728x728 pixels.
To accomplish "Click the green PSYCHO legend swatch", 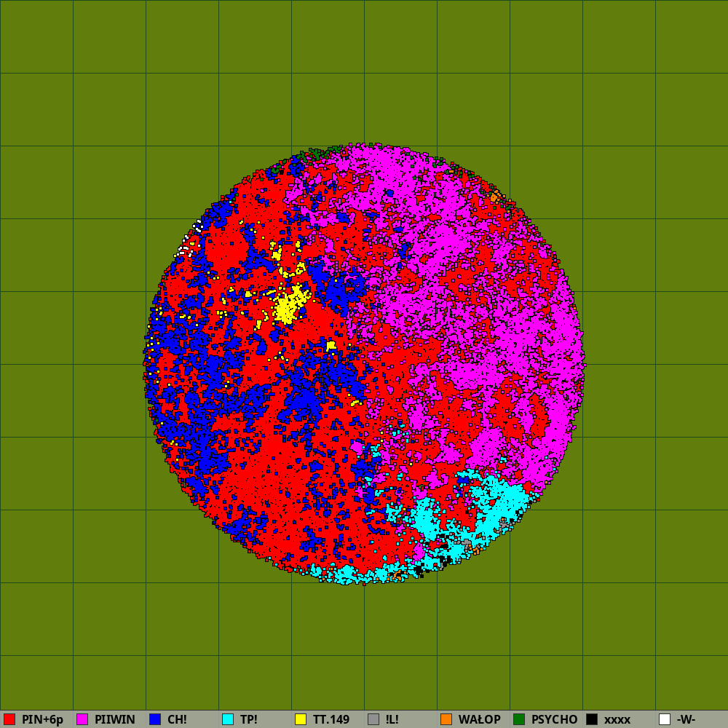I will [519, 719].
